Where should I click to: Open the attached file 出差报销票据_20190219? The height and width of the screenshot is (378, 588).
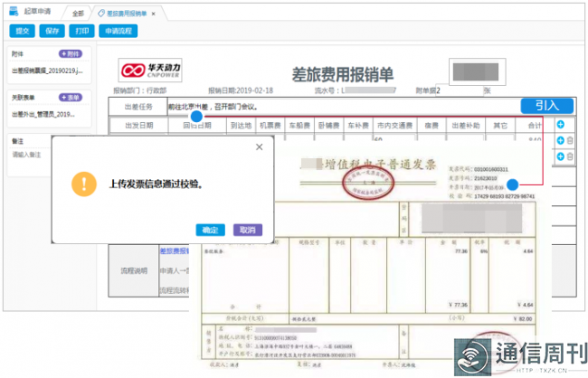point(47,70)
